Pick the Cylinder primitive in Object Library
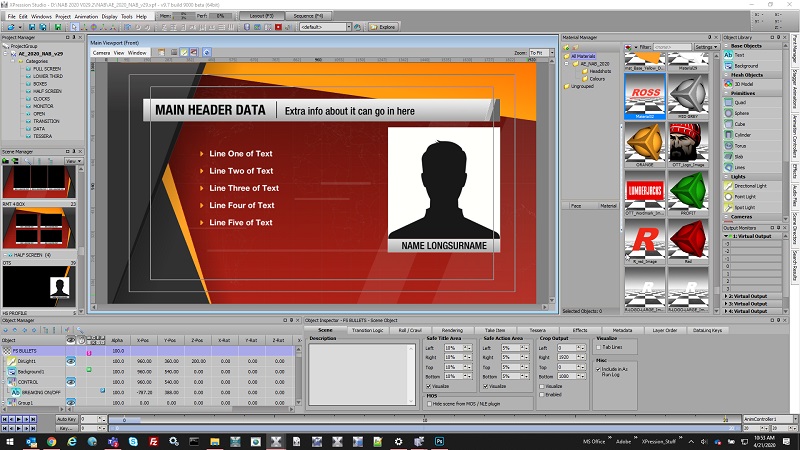Viewport: 800px width, 450px height. pos(742,134)
